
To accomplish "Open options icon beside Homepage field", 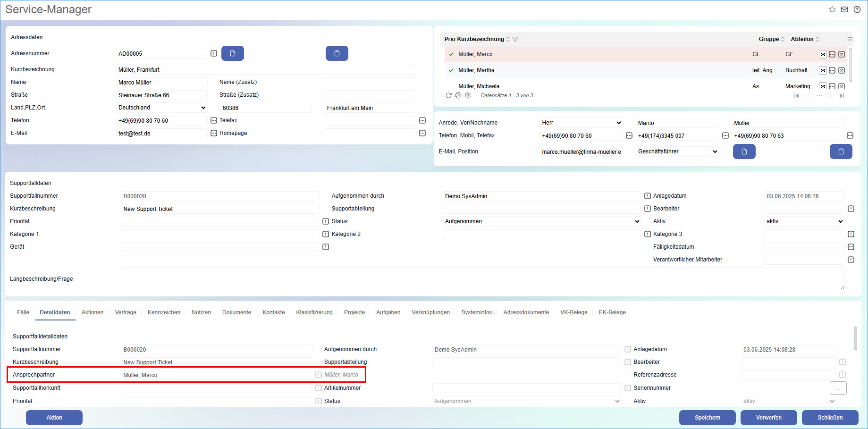I will point(422,133).
